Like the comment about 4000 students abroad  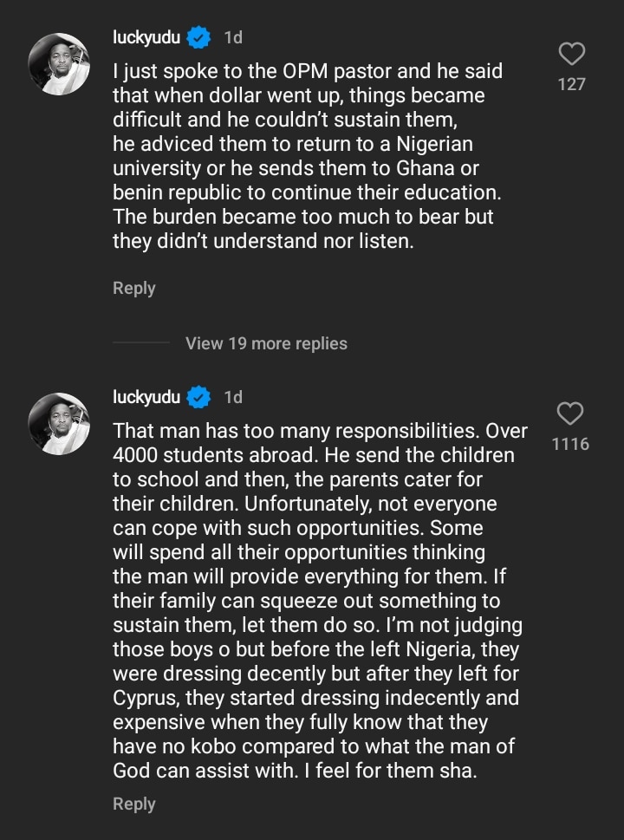(x=569, y=414)
